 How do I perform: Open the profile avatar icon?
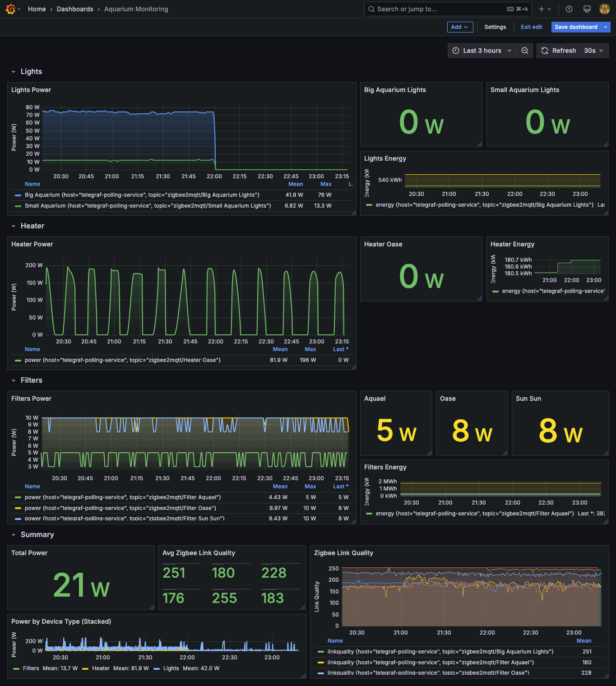pyautogui.click(x=604, y=9)
